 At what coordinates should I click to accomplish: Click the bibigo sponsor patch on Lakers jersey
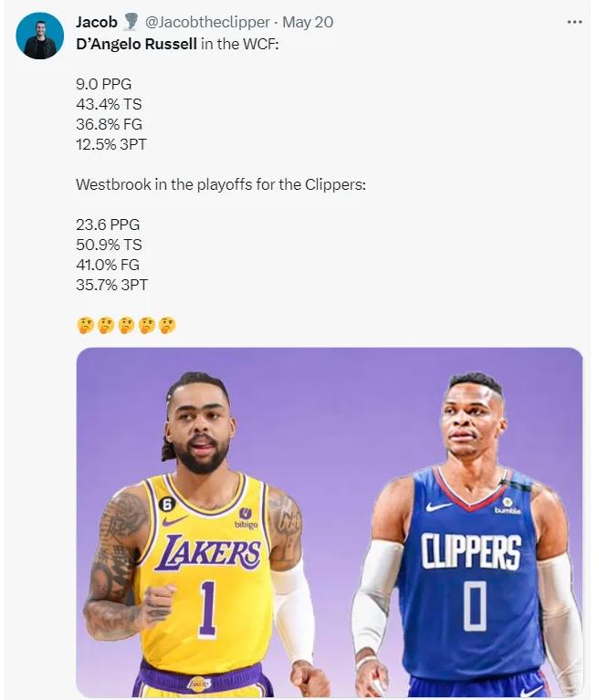click(x=246, y=517)
